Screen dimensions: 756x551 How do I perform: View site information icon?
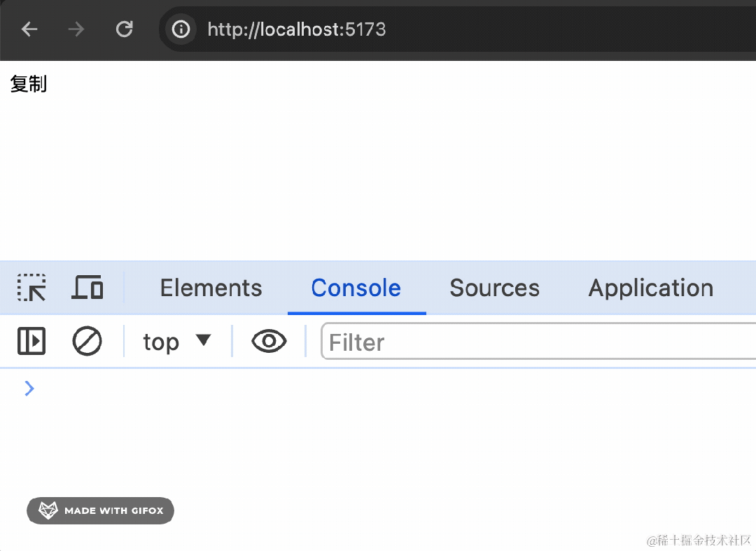[181, 29]
